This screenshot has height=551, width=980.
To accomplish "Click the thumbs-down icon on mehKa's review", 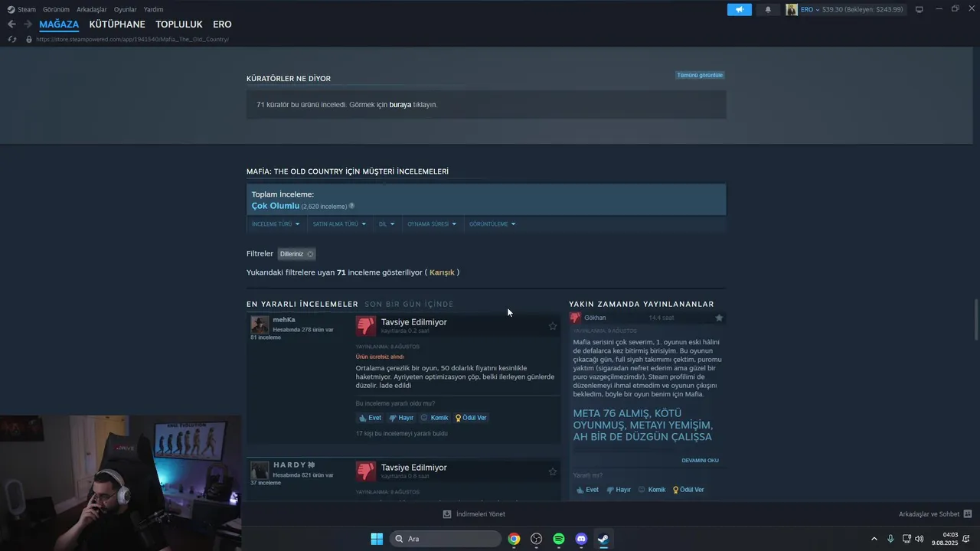I will pos(365,326).
